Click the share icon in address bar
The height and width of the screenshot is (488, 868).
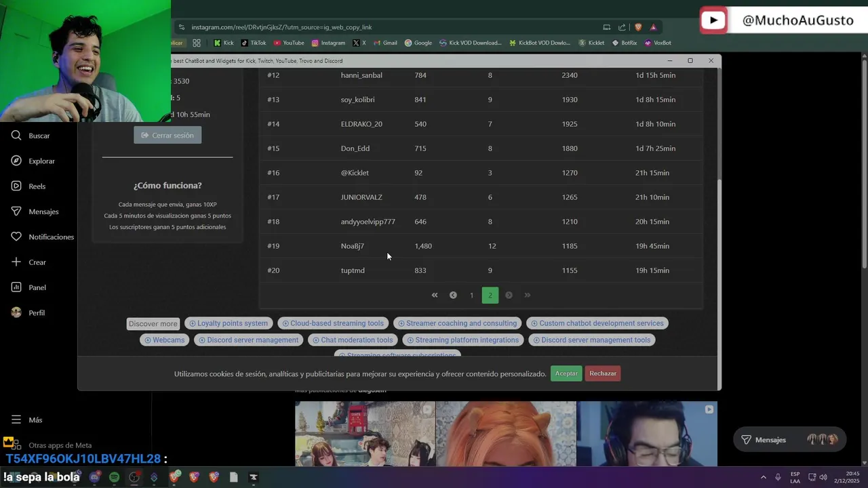coord(622,27)
